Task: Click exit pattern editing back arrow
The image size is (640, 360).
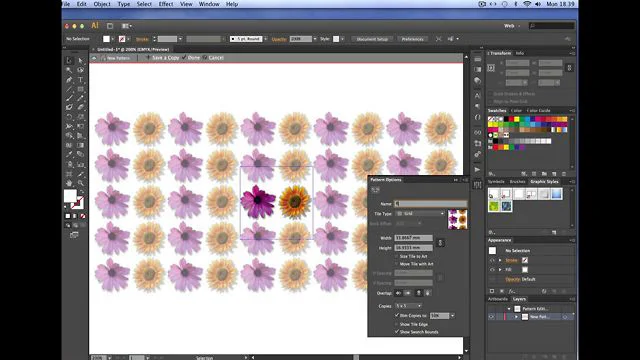Action: pyautogui.click(x=94, y=58)
